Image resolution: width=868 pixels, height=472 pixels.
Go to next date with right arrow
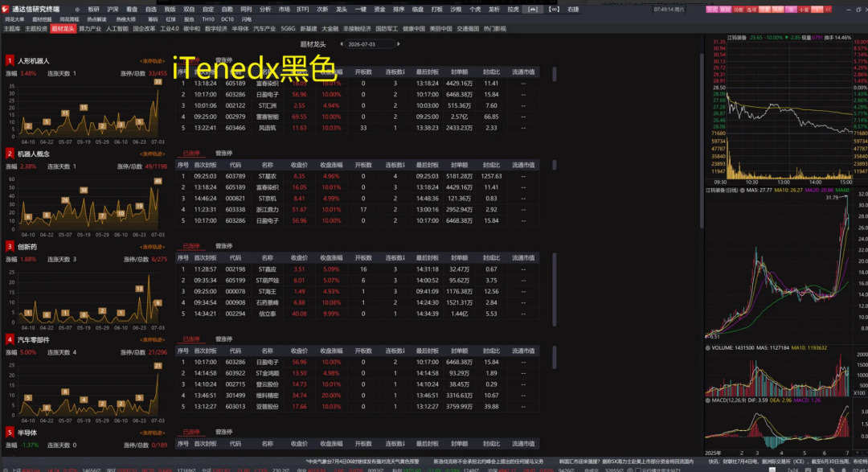(399, 43)
